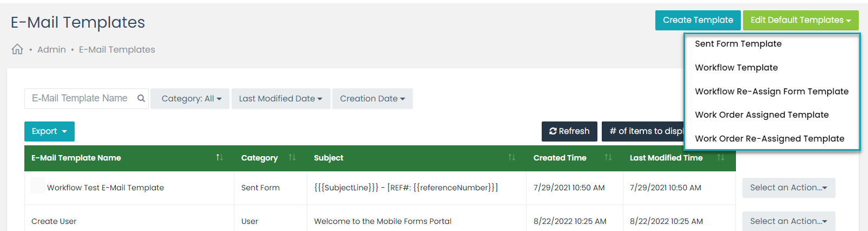Screen dimensions: 868x231
Task: Collapse the Edit Default Templates dropdown
Action: [x=800, y=20]
